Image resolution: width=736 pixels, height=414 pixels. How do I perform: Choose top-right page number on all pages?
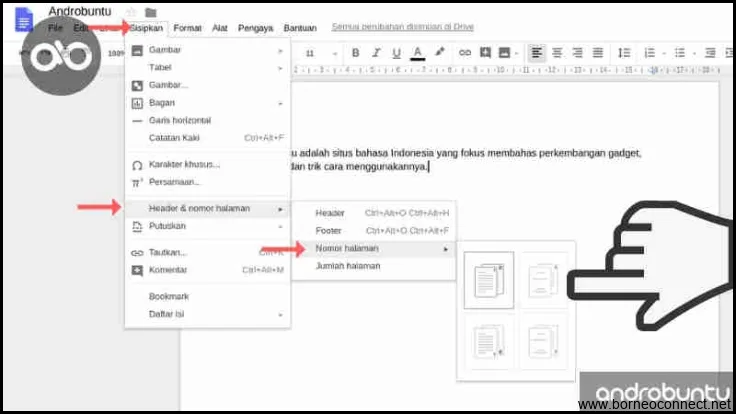[489, 280]
